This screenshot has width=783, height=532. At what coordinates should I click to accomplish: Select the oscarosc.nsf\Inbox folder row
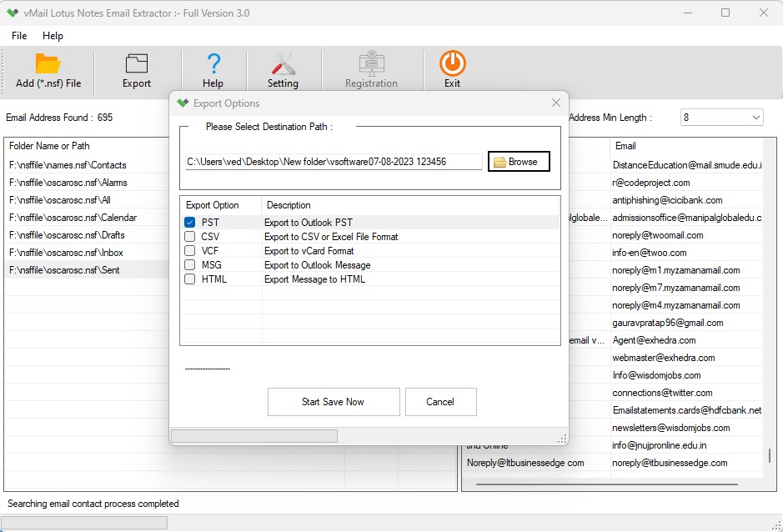(x=87, y=253)
